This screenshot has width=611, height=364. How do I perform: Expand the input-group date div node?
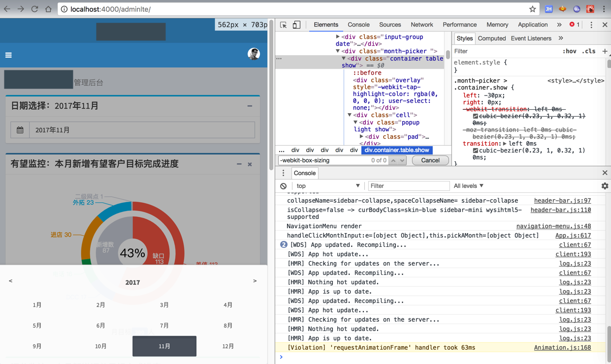coord(338,37)
